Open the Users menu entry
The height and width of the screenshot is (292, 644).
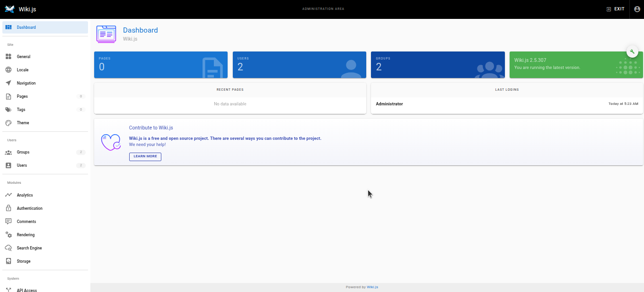click(45, 165)
